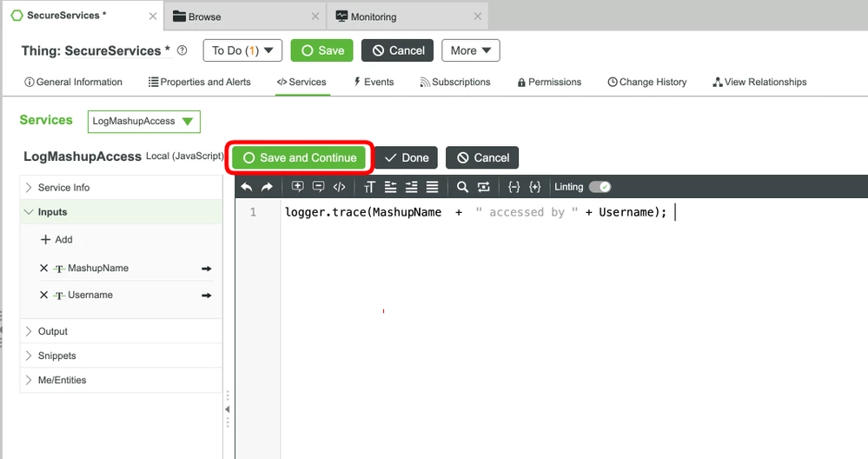Open the search tool in code editor

click(462, 187)
